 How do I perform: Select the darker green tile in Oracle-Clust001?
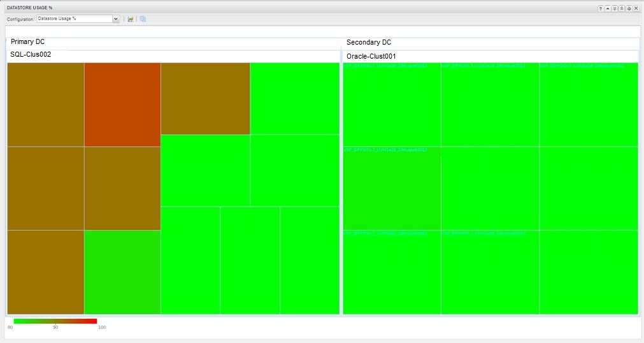coord(392,189)
